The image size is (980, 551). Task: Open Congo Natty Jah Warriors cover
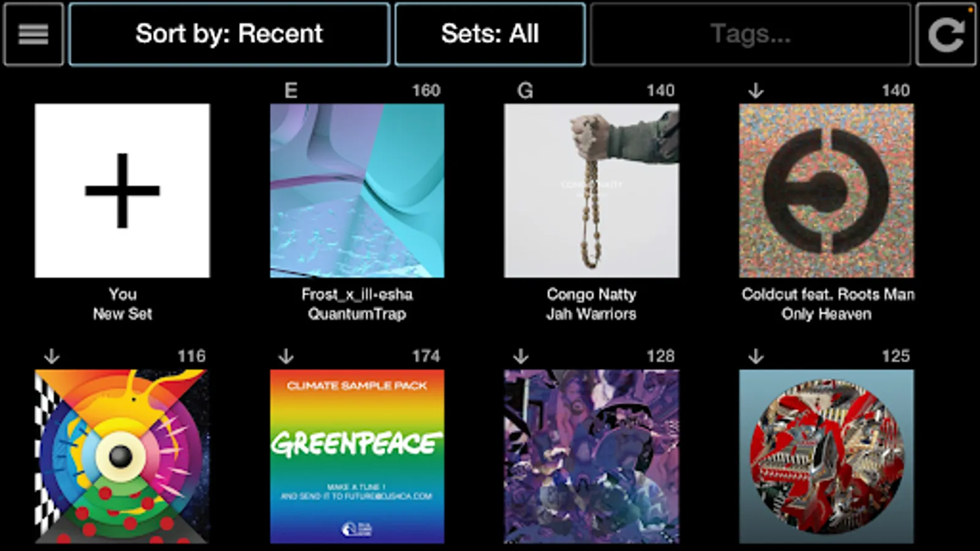(591, 190)
